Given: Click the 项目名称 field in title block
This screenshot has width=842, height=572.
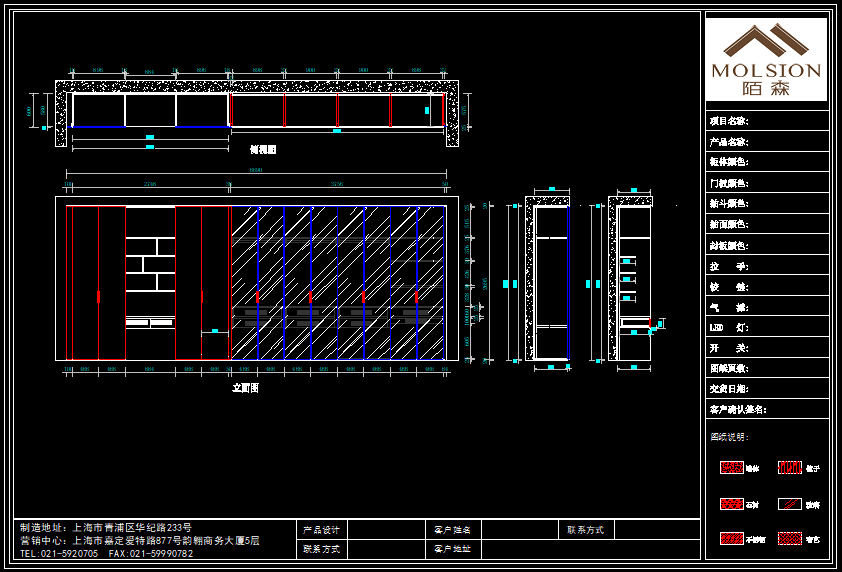Looking at the screenshot, I should (x=766, y=121).
